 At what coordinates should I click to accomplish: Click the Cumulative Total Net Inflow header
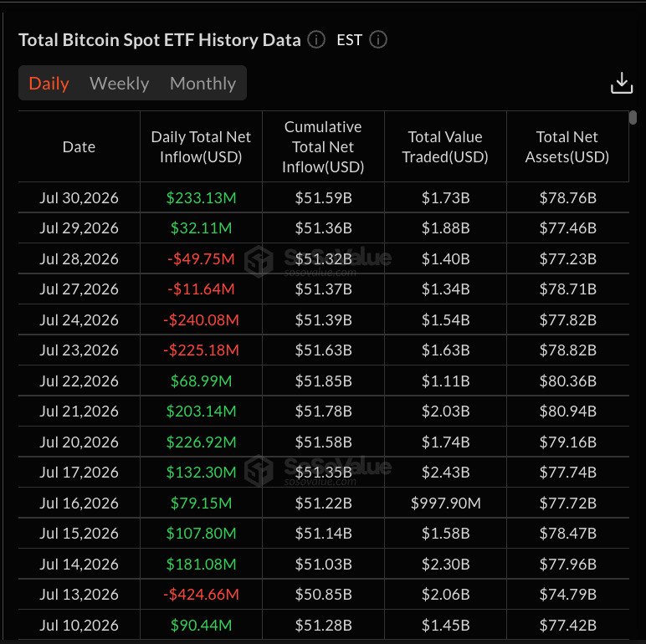point(323,147)
